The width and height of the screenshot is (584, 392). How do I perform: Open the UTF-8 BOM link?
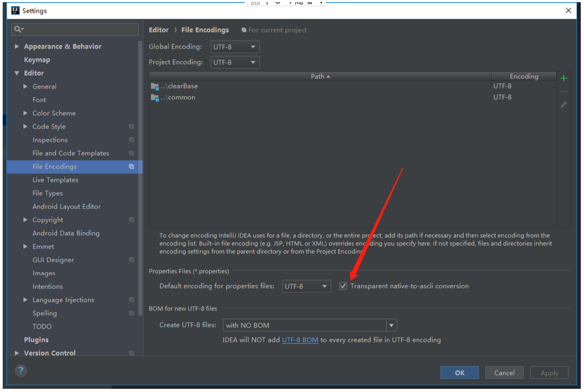(300, 340)
